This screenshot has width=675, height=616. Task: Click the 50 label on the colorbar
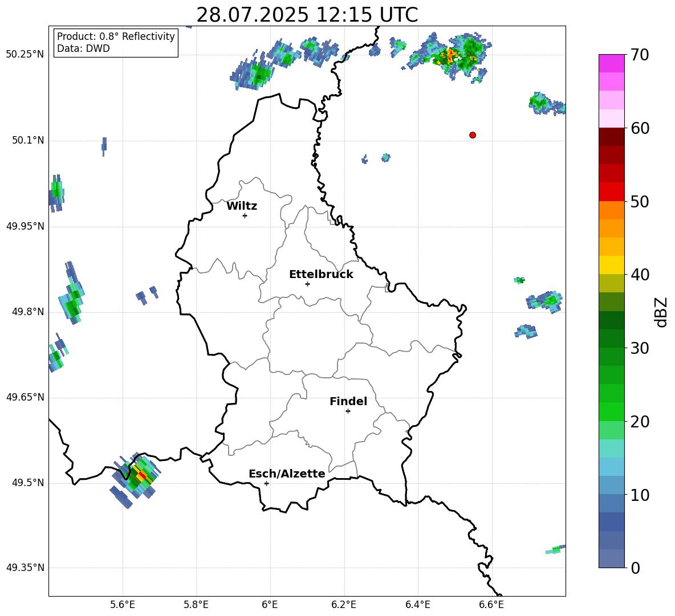pos(640,202)
